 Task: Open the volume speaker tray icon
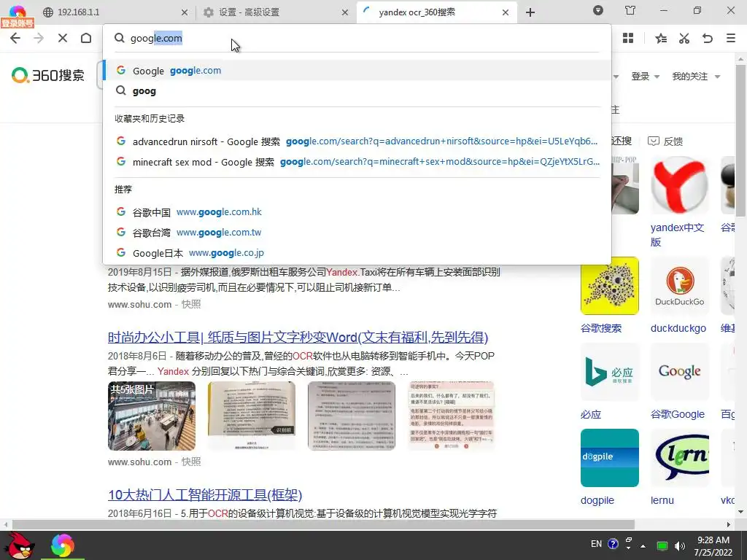pyautogui.click(x=680, y=545)
